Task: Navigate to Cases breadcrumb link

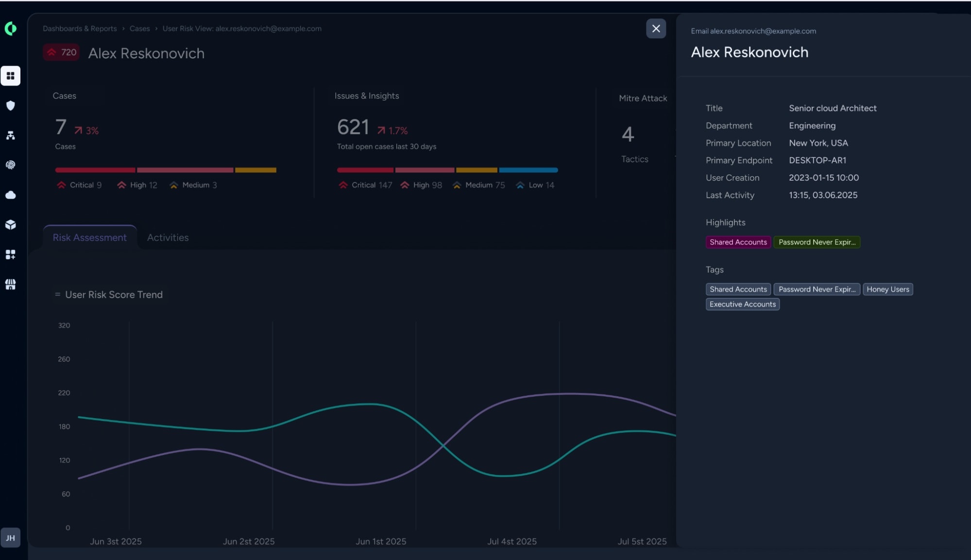Action: point(140,29)
